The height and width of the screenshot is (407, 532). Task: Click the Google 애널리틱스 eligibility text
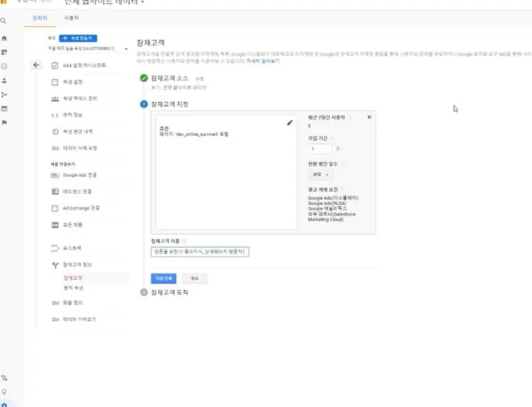point(327,208)
